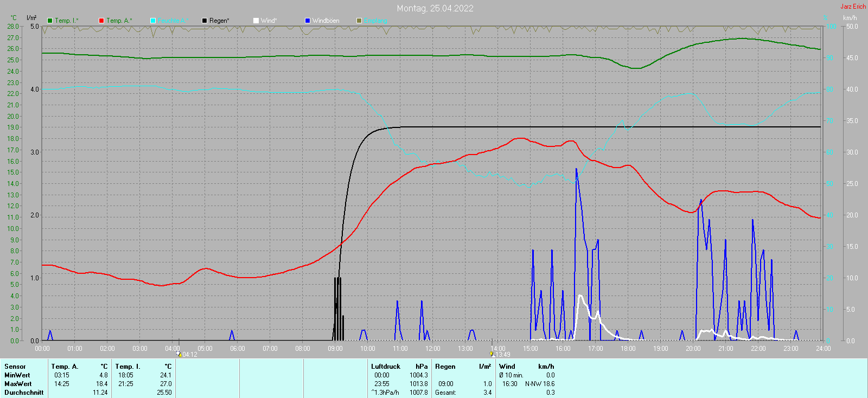
Task: Click the Luftdruck column header
Action: tap(386, 367)
